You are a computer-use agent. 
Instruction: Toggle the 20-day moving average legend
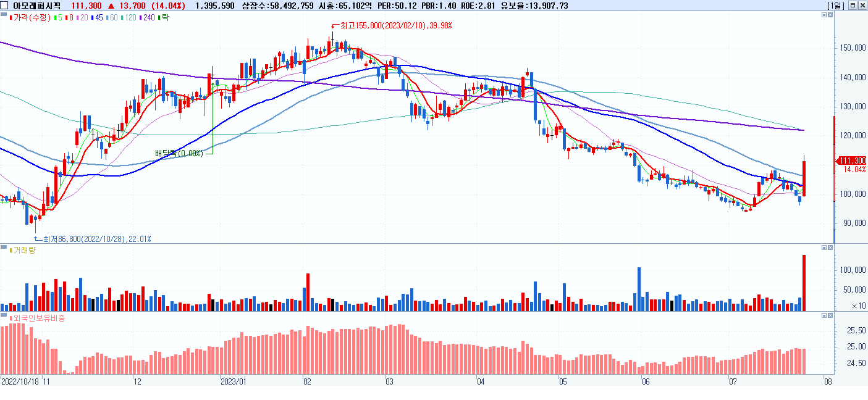[x=83, y=18]
